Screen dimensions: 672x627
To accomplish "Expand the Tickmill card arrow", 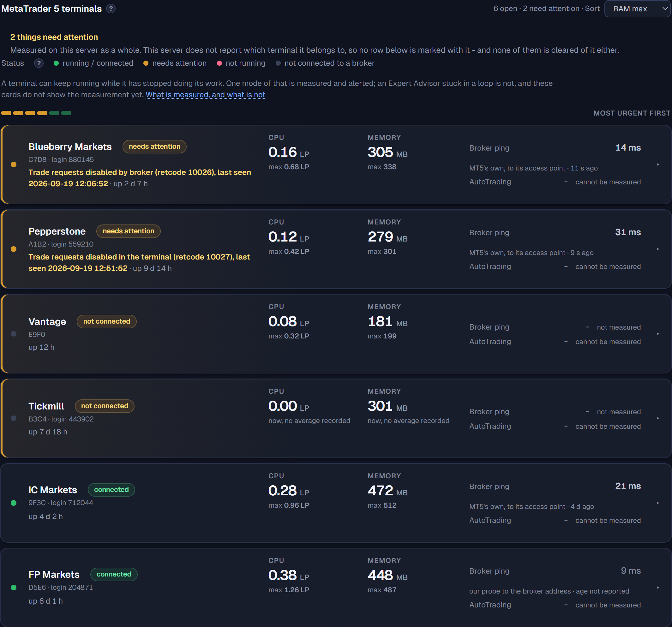I will [x=658, y=418].
